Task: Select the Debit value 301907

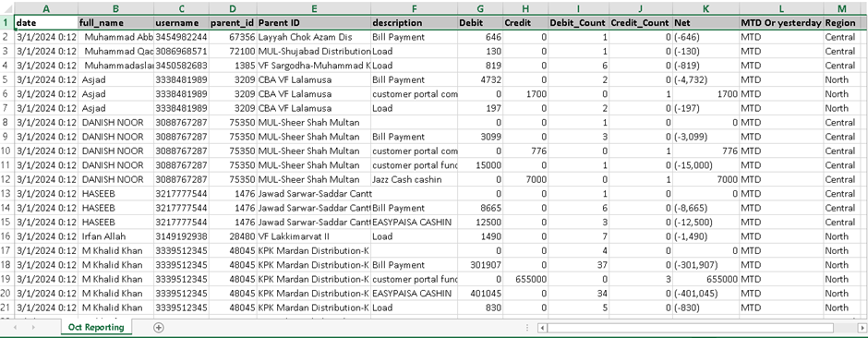Action: (x=480, y=265)
